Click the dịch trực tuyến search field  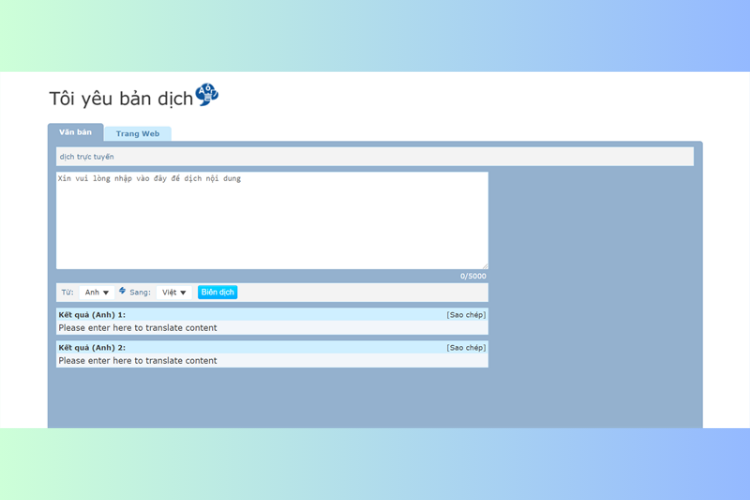(375, 156)
